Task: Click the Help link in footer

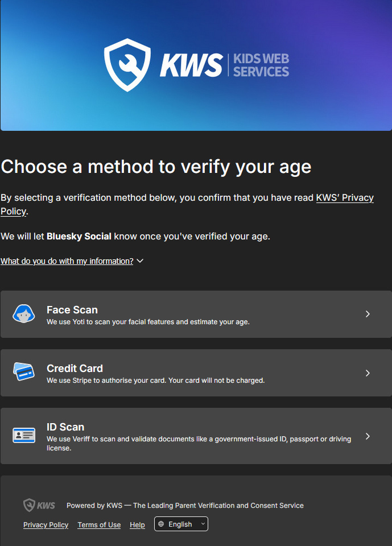Action: (137, 525)
